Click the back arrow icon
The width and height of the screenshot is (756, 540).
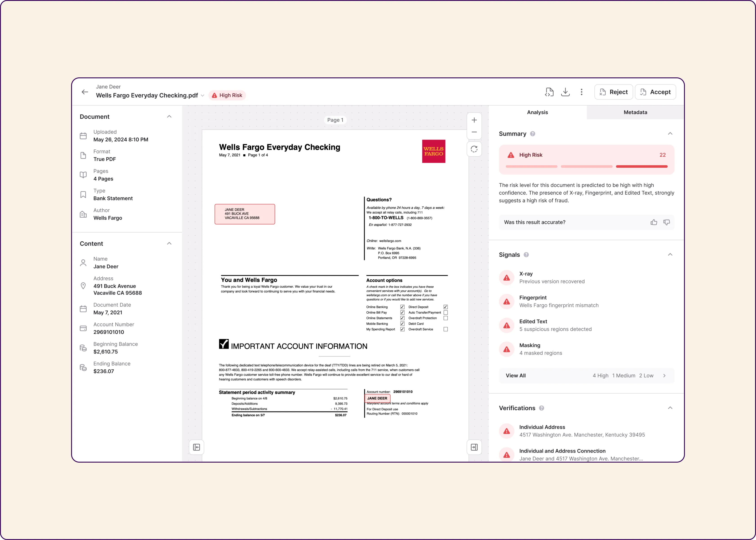(x=85, y=92)
